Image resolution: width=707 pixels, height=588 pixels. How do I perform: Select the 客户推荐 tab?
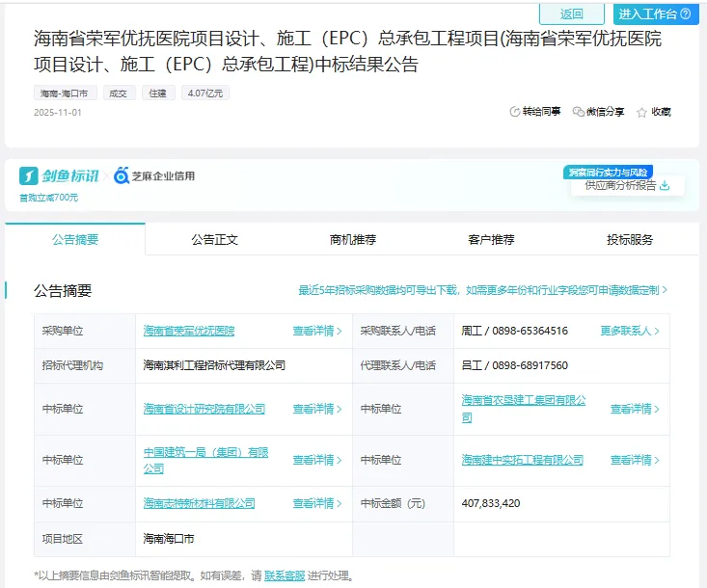pos(491,239)
